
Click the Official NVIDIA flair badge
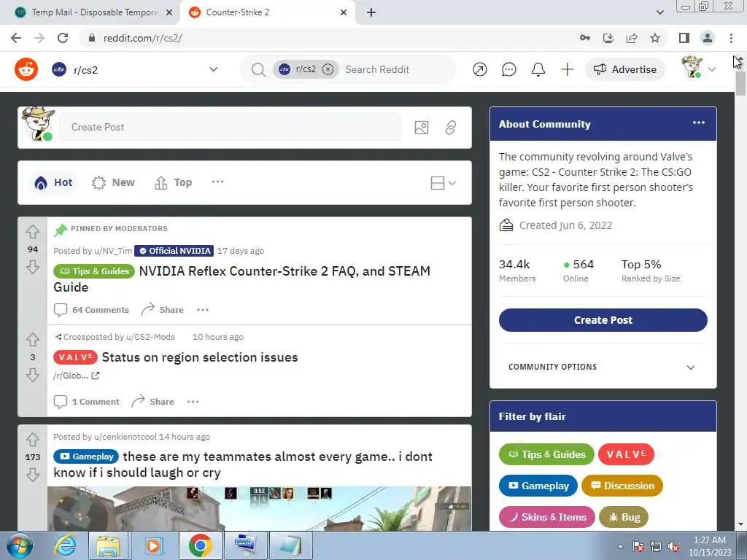[x=174, y=251]
